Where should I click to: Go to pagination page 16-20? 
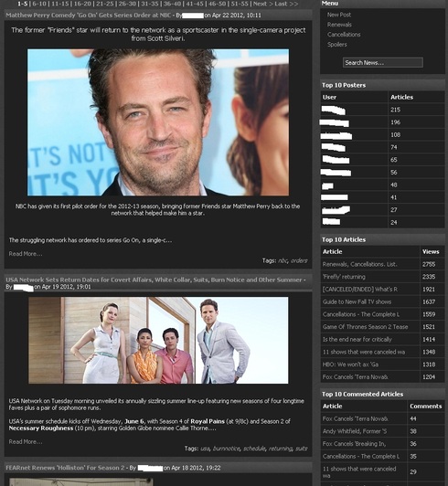click(x=81, y=4)
